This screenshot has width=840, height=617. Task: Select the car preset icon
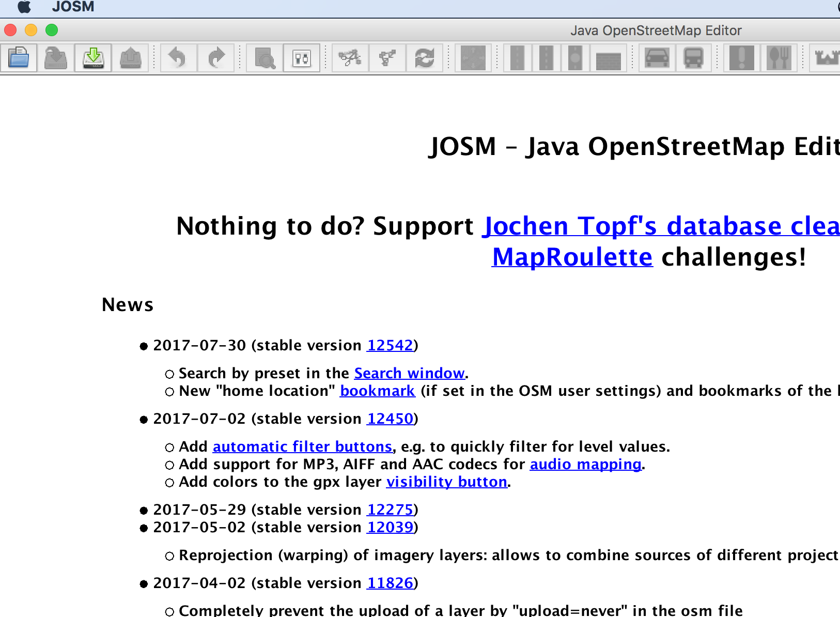pyautogui.click(x=657, y=58)
